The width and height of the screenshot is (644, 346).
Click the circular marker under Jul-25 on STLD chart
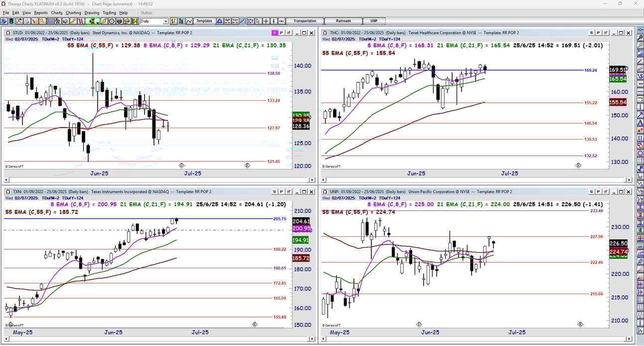181,165
